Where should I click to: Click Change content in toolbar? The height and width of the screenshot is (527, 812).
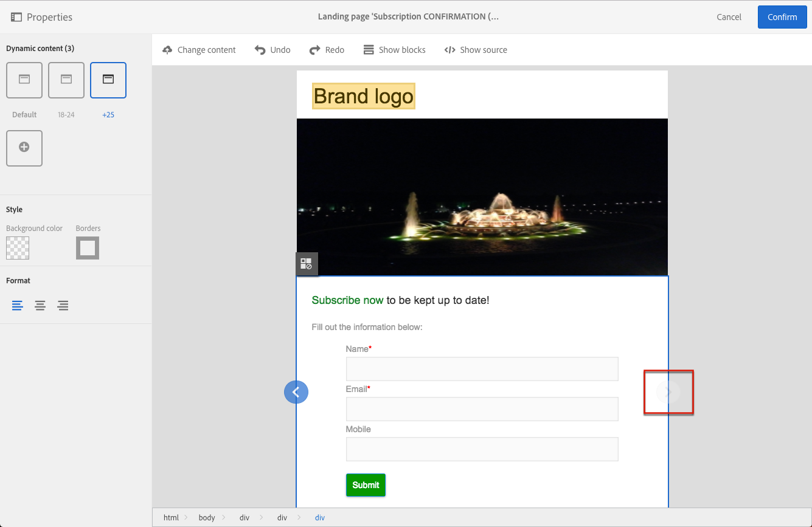click(x=199, y=50)
